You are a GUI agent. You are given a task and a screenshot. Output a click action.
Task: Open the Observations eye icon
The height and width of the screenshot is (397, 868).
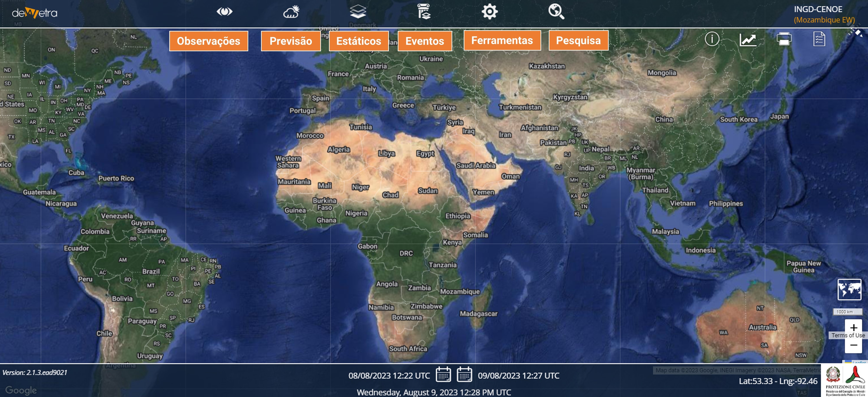pos(224,12)
